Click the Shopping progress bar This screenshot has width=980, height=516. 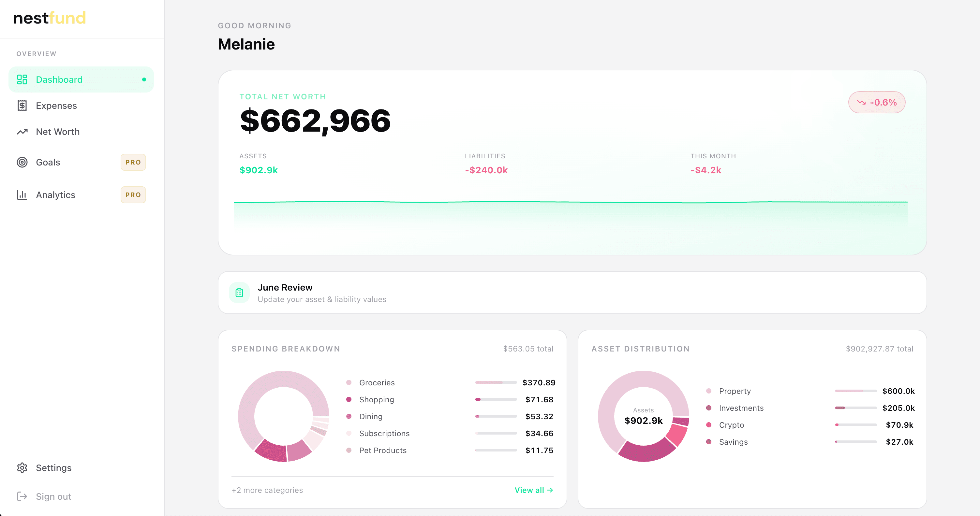496,399
